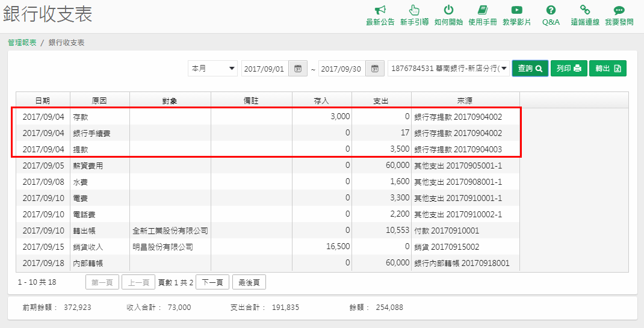Go to 下一頁 next page

[212, 282]
